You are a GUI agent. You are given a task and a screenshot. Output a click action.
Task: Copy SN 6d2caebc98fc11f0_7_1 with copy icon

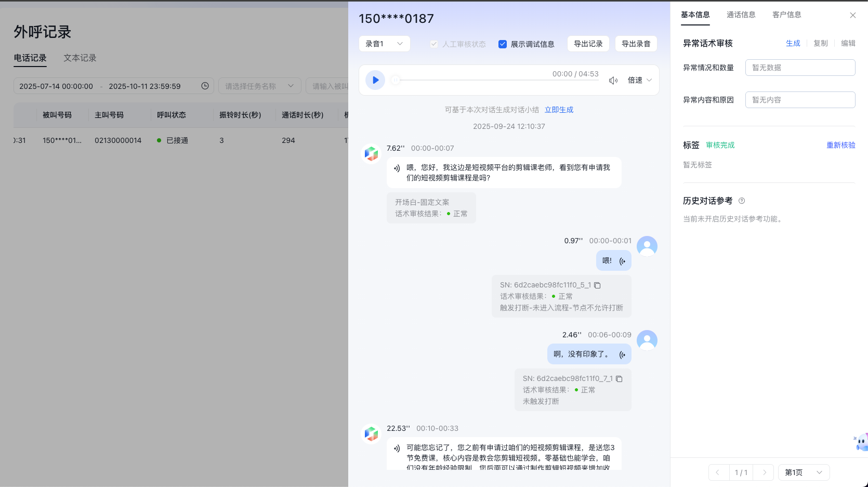(619, 379)
